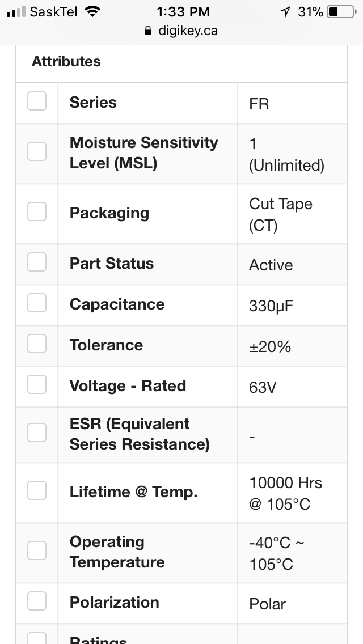Tap the lock icon beside digikey.ca

coord(148,31)
